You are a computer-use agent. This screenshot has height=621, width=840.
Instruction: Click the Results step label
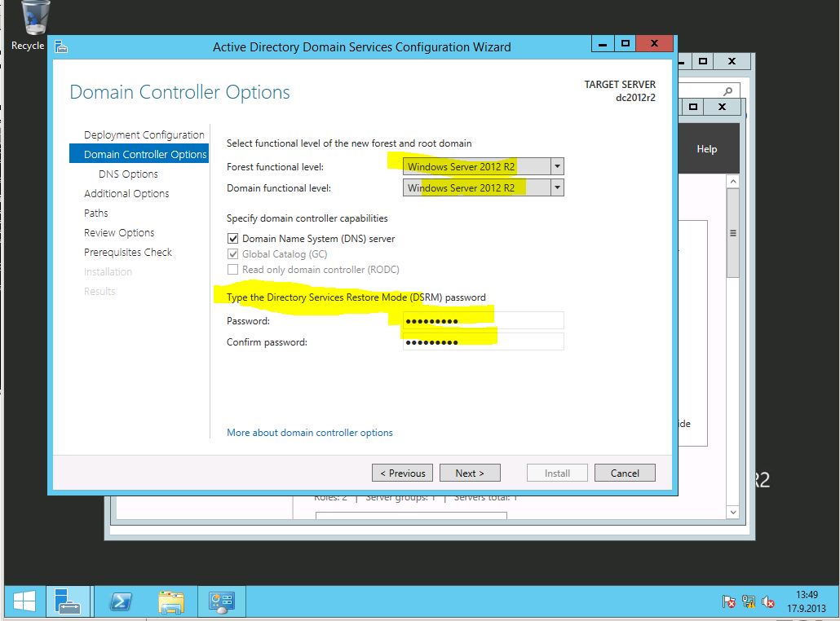coord(99,291)
